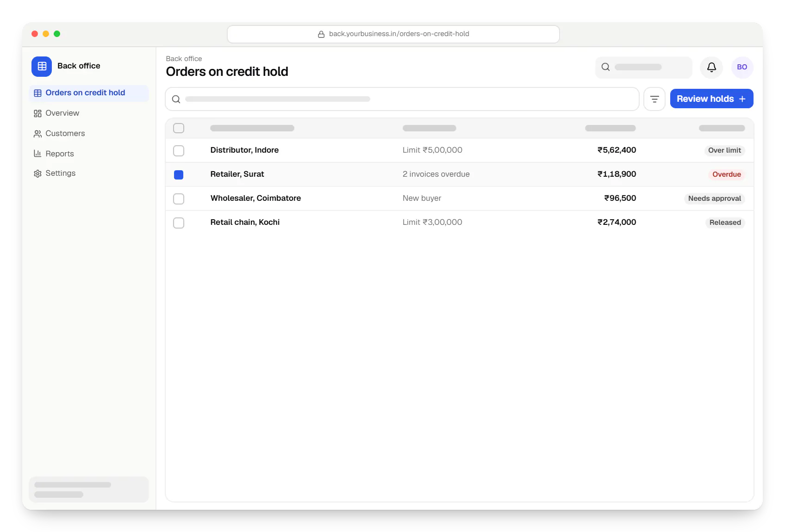
Task: Open the Customers section
Action: click(x=89, y=134)
